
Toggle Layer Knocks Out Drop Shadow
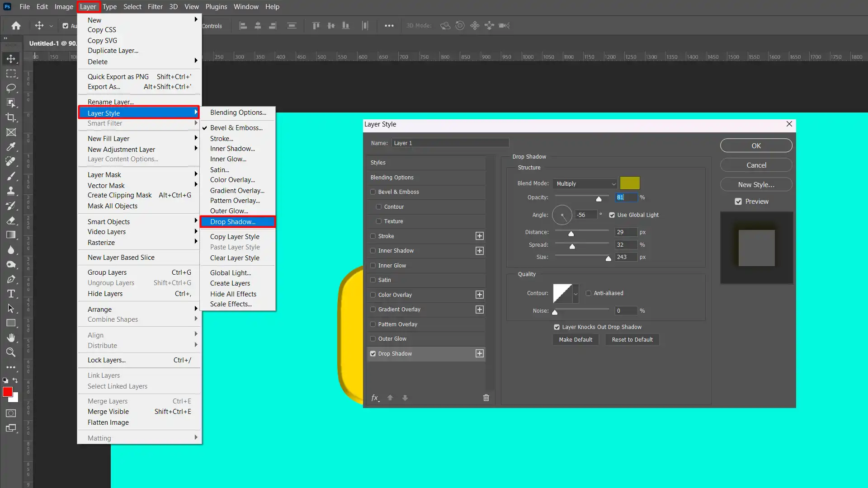click(x=557, y=327)
